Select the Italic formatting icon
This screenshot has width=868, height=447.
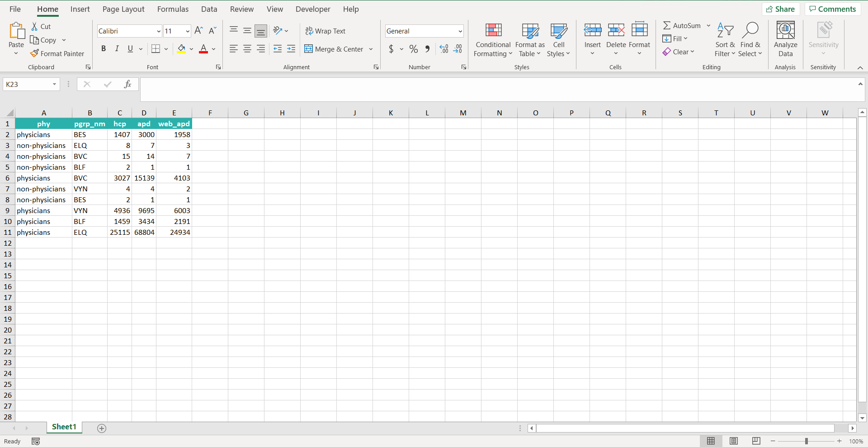click(x=117, y=49)
